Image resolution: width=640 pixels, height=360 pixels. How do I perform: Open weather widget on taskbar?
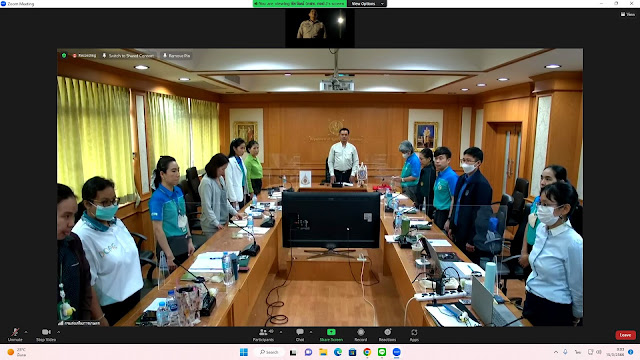click(17, 352)
